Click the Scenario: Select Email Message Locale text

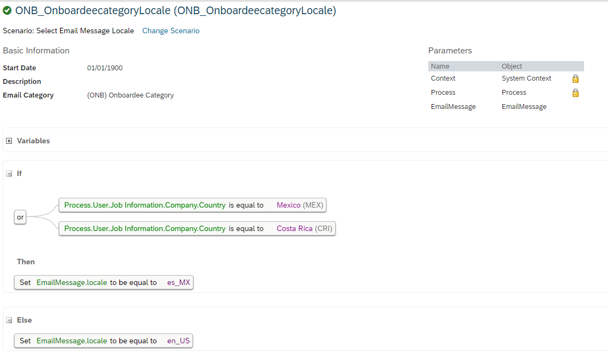[68, 31]
